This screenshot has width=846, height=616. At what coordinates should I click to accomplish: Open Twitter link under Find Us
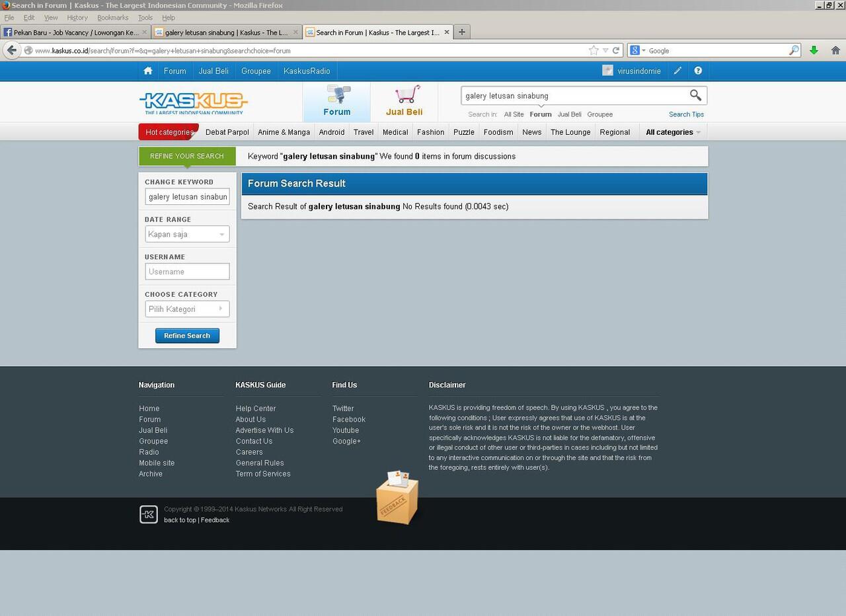point(343,408)
